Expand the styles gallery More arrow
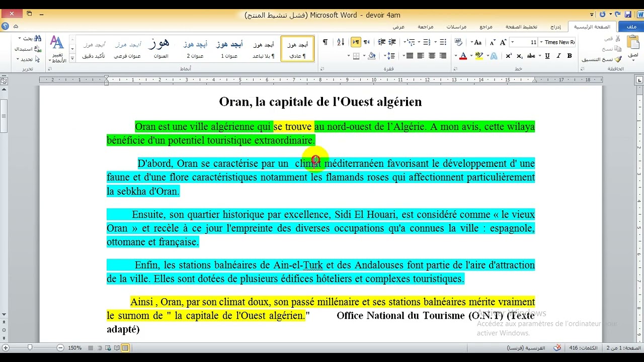644x362 pixels. pos(72,58)
